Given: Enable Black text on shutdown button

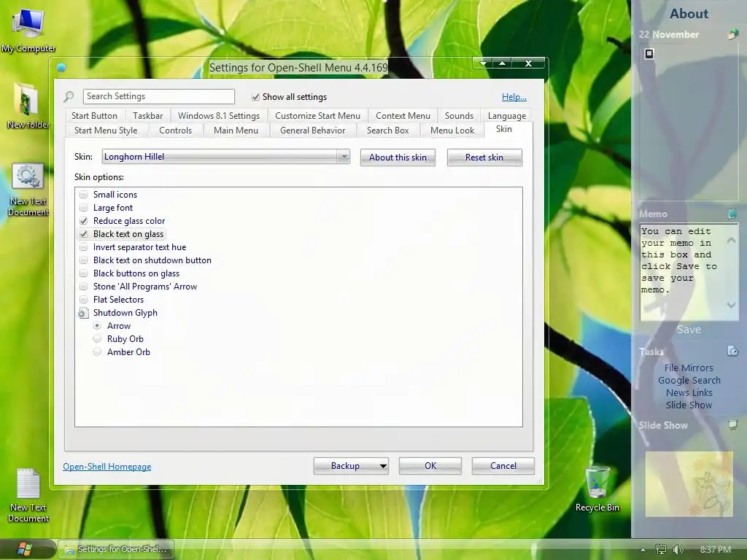Looking at the screenshot, I should [83, 260].
